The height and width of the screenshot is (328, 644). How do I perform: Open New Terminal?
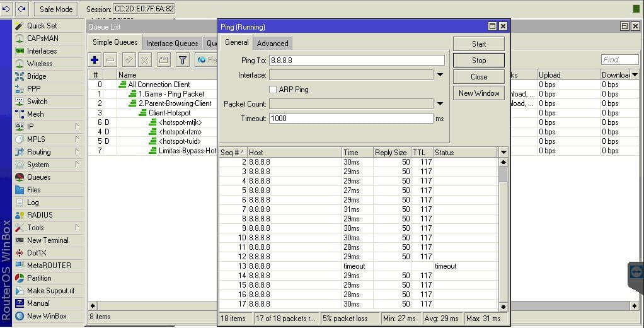[48, 240]
